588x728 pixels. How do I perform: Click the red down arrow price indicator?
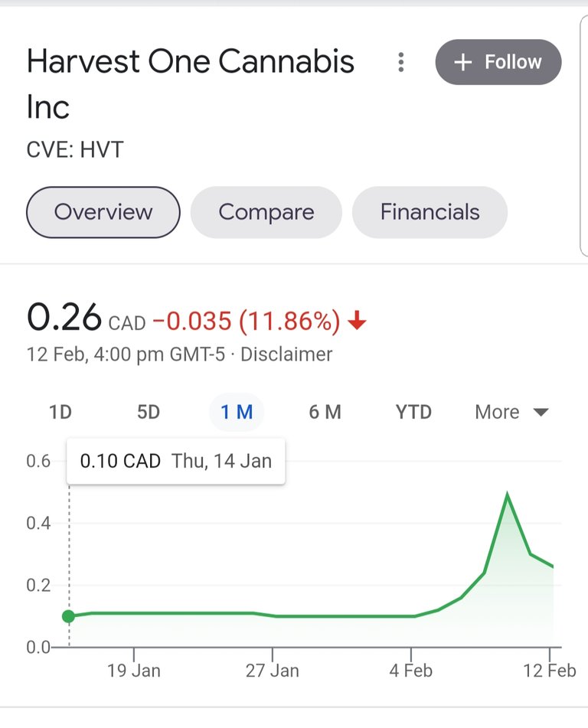(x=357, y=321)
